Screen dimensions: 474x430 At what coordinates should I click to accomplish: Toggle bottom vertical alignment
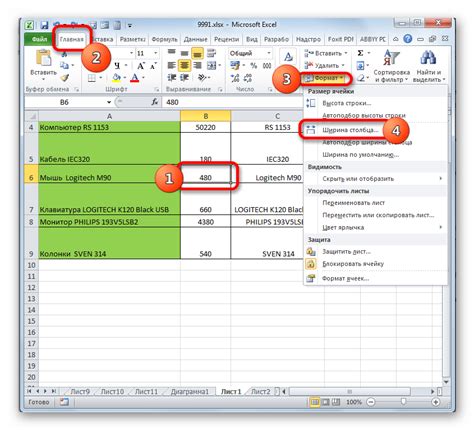click(x=197, y=53)
